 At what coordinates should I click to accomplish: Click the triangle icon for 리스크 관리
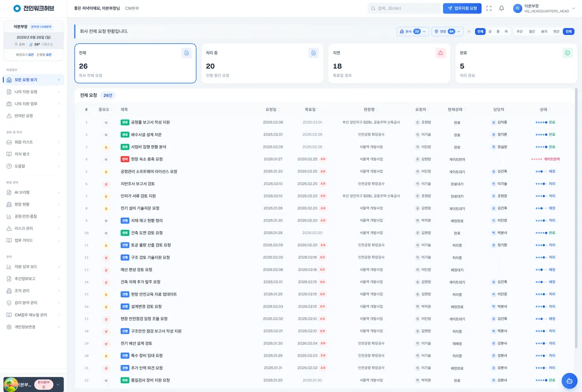tap(9, 228)
